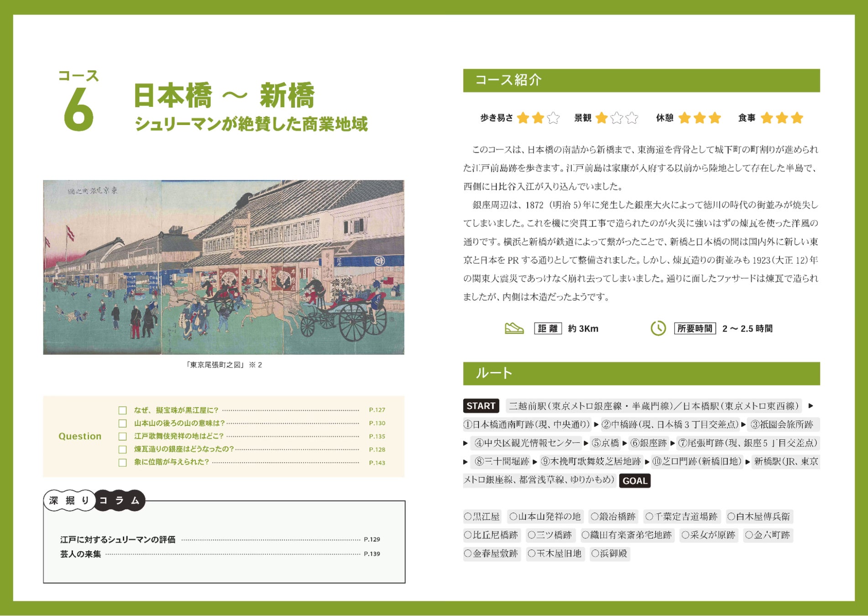The height and width of the screenshot is (616, 868).
Task: Click the caption 「東京尾張町之図」※2
Action: (224, 365)
